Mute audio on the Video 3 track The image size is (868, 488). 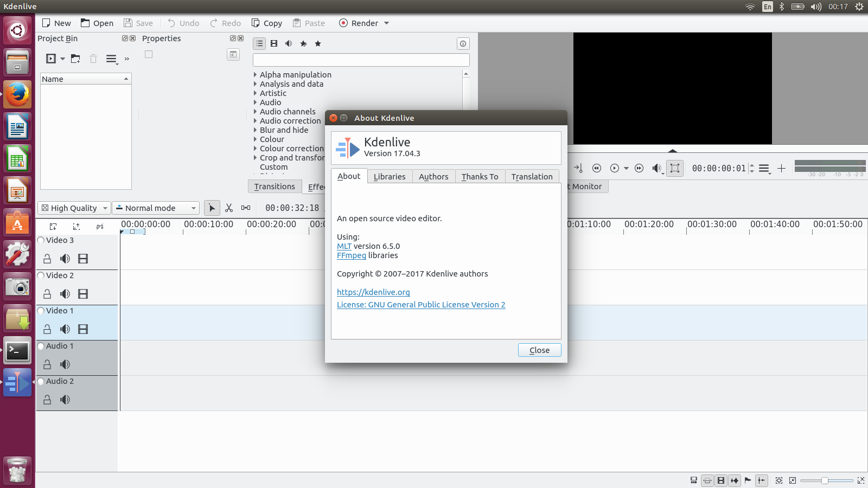coord(65,259)
